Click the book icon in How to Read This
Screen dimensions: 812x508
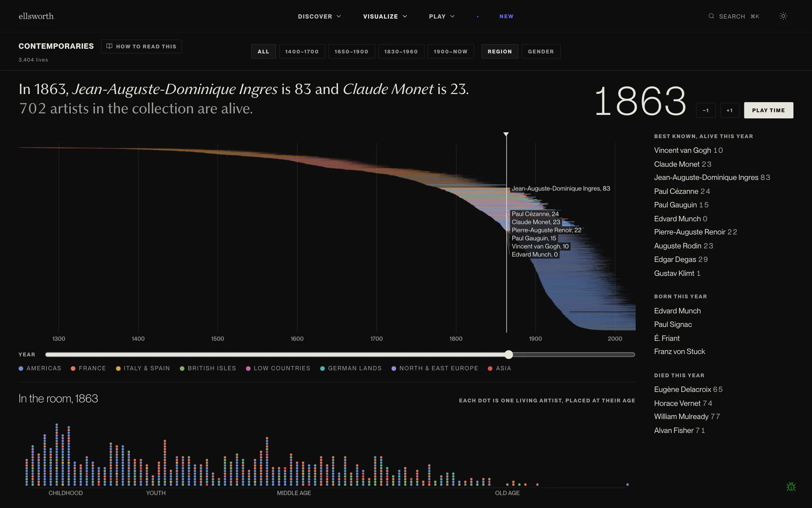(109, 46)
